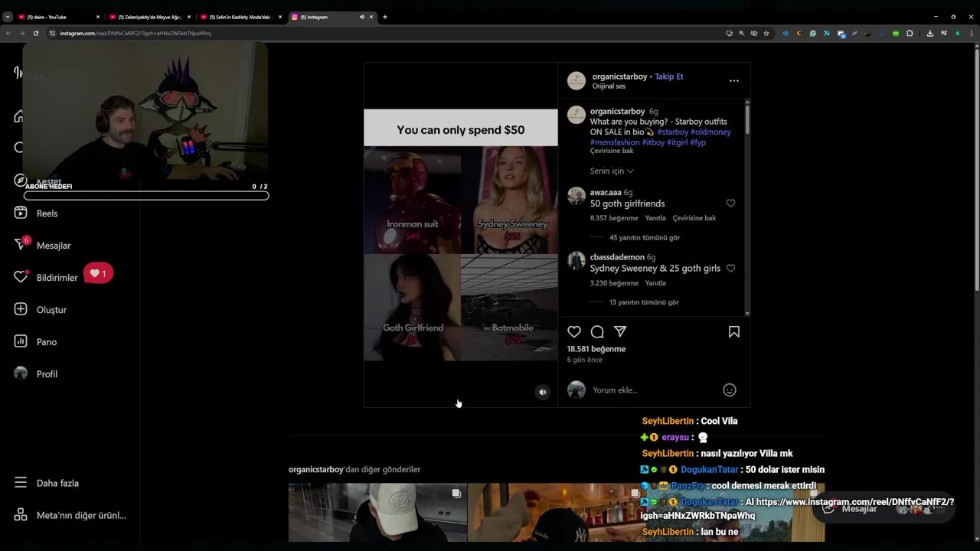The width and height of the screenshot is (980, 551).
Task: Open the zoom magnifier icon in address bar
Action: (741, 33)
